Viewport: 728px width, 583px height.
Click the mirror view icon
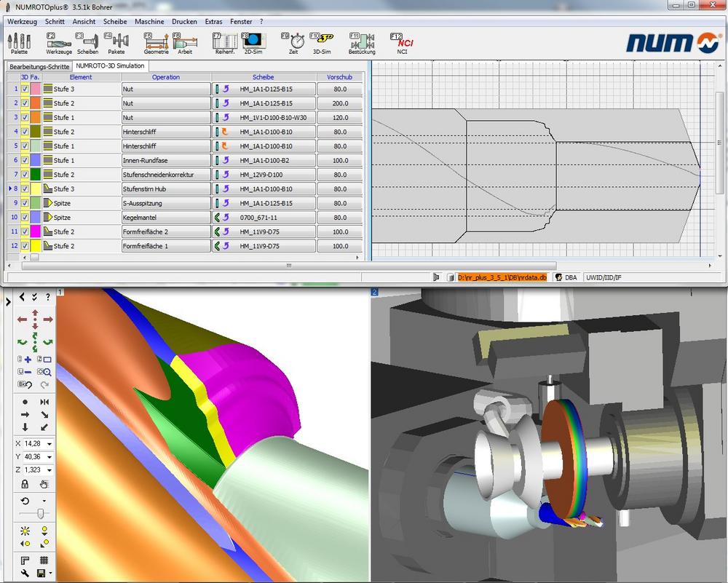pos(44,402)
